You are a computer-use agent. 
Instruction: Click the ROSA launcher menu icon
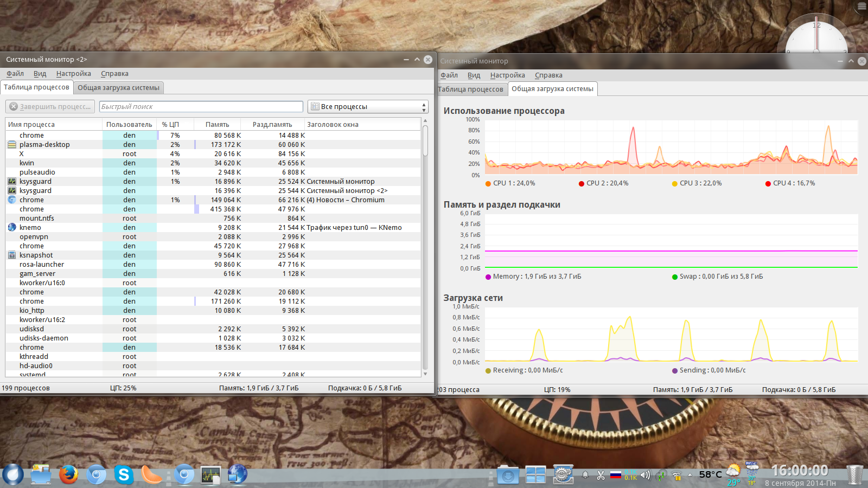(x=13, y=475)
